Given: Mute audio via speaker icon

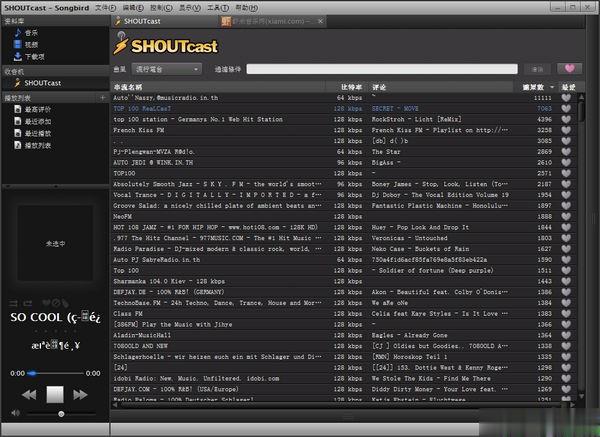Looking at the screenshot, I should tap(15, 413).
